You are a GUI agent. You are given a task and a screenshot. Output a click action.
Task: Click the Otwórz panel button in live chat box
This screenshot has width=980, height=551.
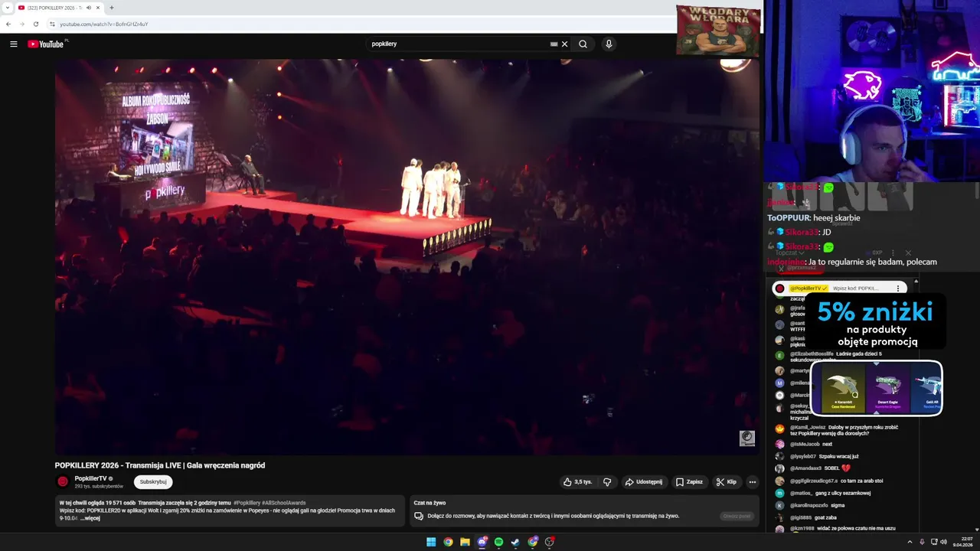[737, 516]
